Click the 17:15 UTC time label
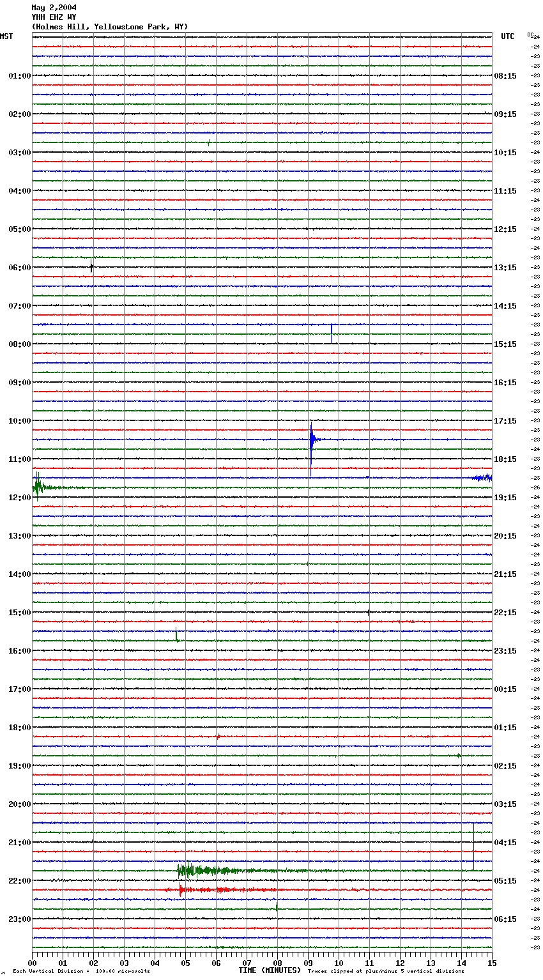Image resolution: width=543 pixels, height=980 pixels. [505, 421]
